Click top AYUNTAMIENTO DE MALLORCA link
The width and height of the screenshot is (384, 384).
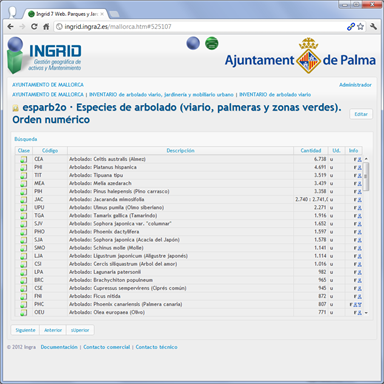[x=48, y=85]
